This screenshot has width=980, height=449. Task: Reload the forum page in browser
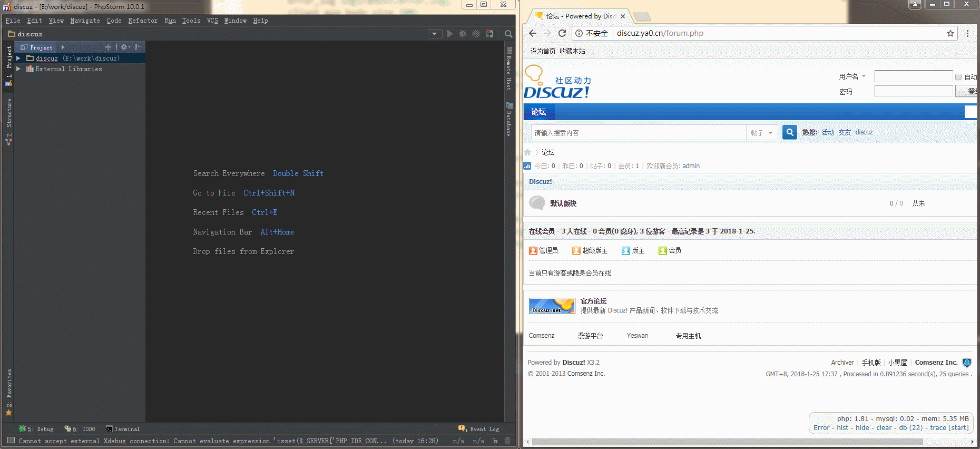coord(562,33)
